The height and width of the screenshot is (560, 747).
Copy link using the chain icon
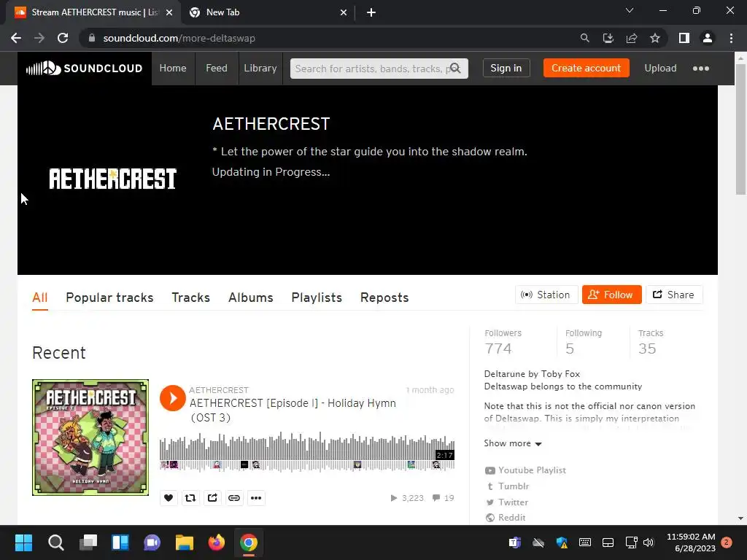pyautogui.click(x=234, y=497)
